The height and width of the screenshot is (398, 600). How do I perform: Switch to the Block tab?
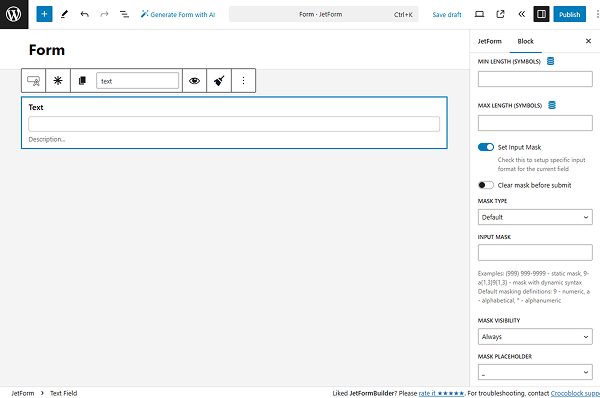(525, 41)
